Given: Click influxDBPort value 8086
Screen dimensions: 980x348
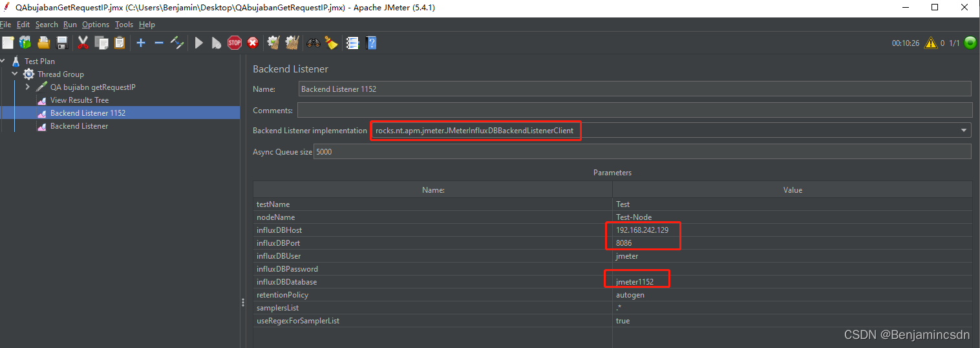Looking at the screenshot, I should 793,243.
